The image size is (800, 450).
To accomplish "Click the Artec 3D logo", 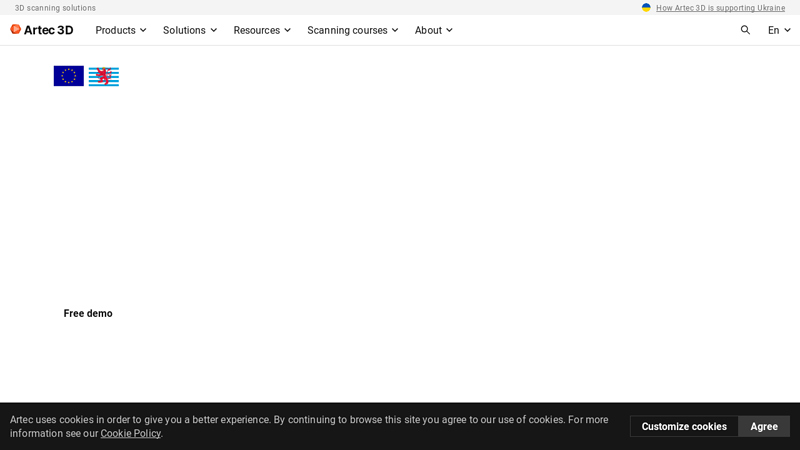I will [42, 30].
